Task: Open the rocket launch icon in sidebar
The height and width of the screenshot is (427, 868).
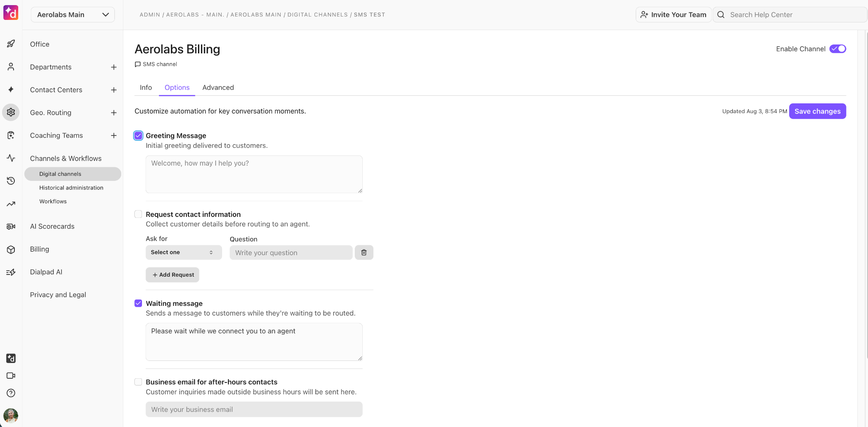Action: [x=11, y=44]
